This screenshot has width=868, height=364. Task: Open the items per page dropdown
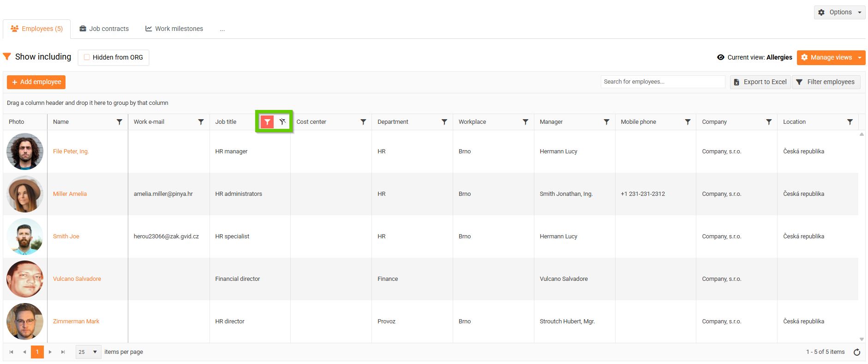[88, 352]
